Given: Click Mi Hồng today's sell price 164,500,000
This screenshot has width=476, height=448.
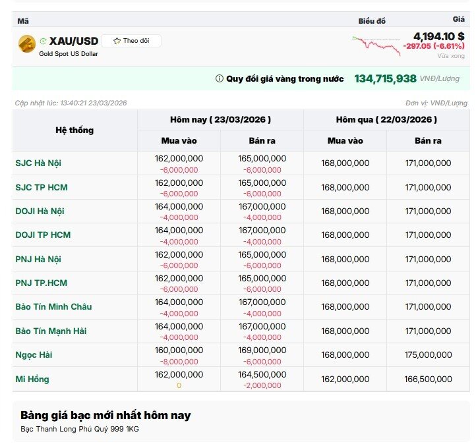Looking at the screenshot, I should coord(262,375).
